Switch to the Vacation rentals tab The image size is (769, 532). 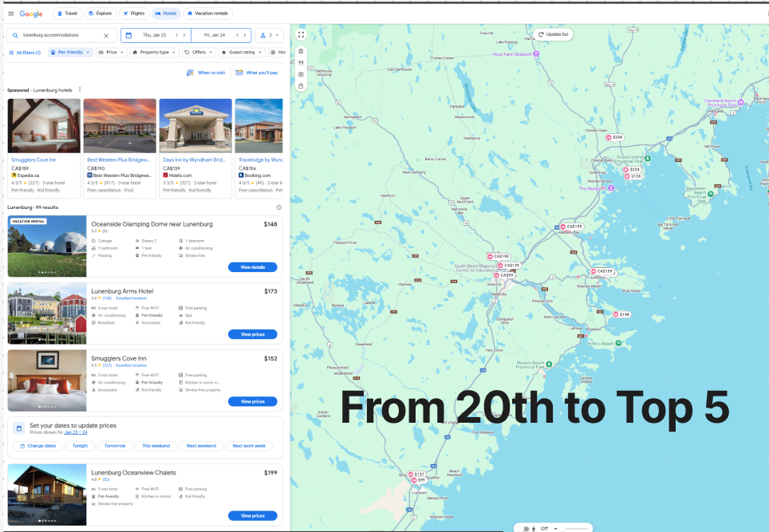point(207,14)
